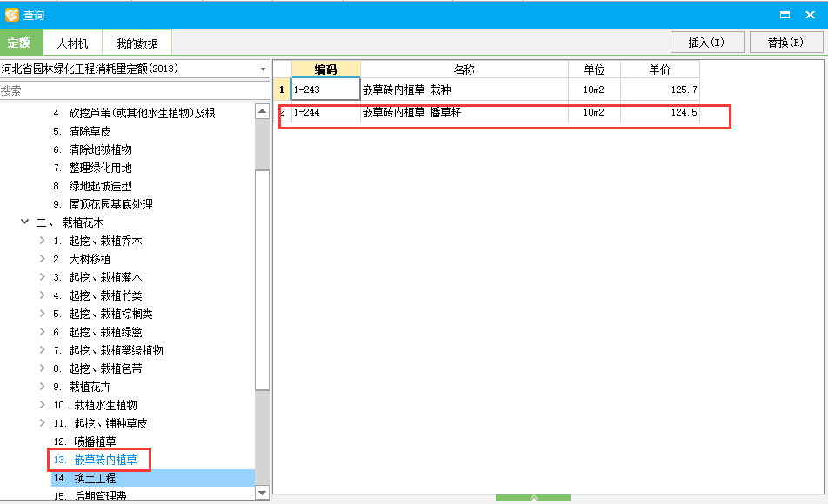Expand the 9. 栽植花卉 node
The height and width of the screenshot is (504, 828).
[43, 387]
